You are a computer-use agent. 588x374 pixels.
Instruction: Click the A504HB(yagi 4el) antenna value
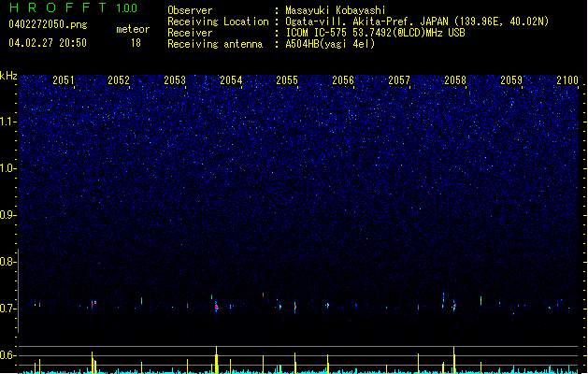click(x=330, y=44)
